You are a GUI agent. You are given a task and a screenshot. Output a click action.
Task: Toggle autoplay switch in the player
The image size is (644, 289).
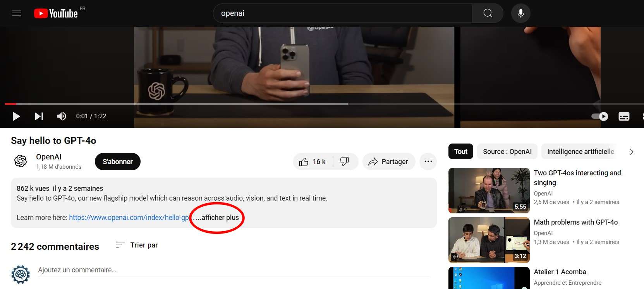coord(600,116)
